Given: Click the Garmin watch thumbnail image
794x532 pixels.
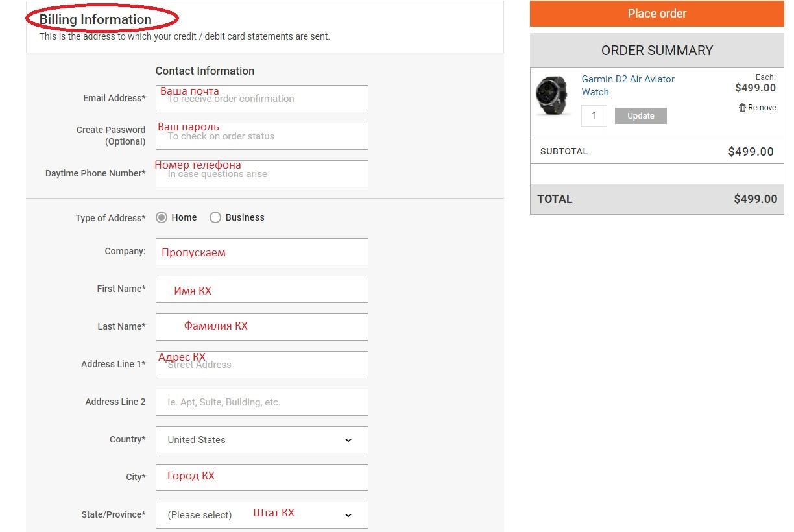Looking at the screenshot, I should (553, 95).
